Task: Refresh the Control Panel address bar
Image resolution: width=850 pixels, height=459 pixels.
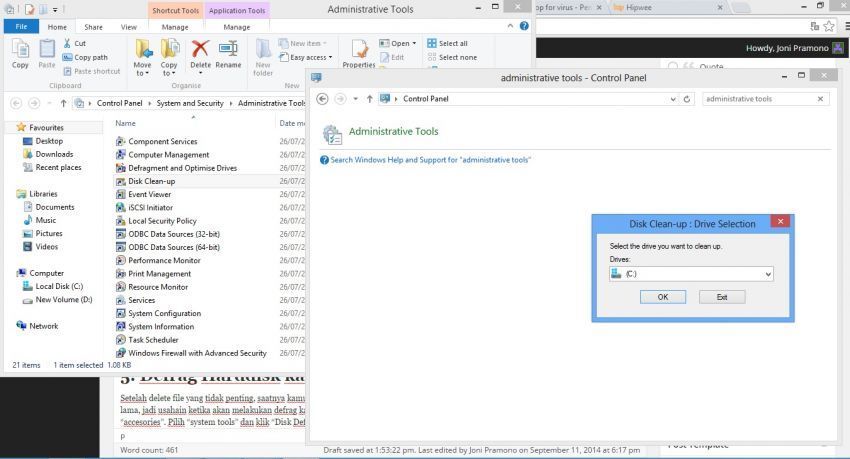Action: tap(687, 99)
